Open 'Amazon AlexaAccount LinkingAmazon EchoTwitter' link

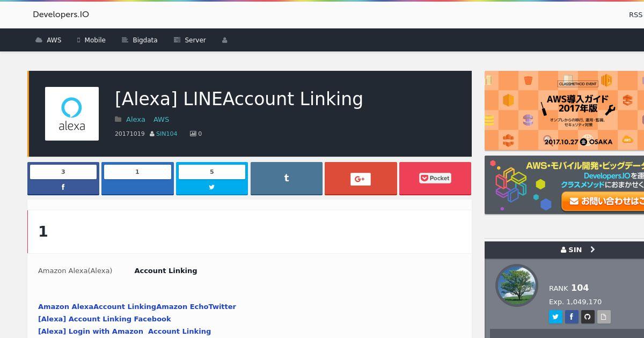coord(137,306)
